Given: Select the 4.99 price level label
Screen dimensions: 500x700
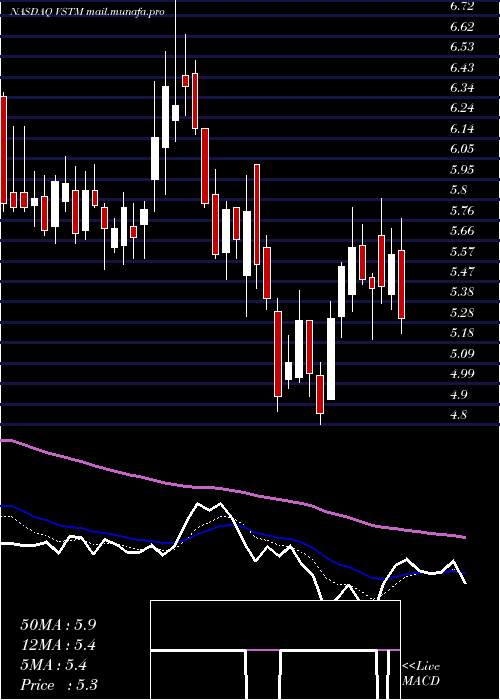Looking at the screenshot, I should coord(462,374).
